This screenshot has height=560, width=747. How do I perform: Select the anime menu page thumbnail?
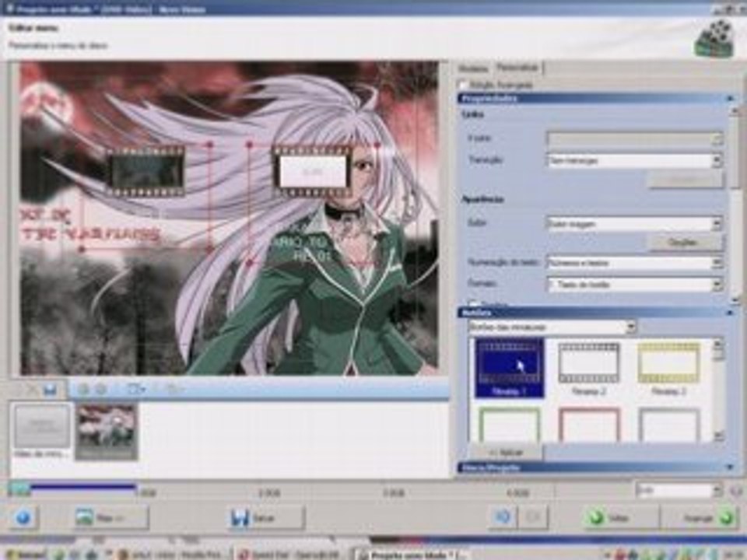pyautogui.click(x=107, y=432)
